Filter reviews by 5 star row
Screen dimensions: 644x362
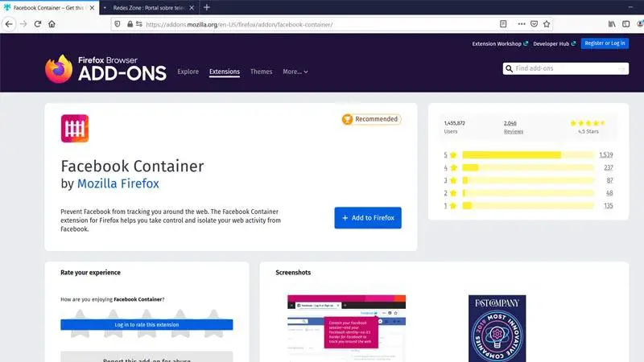point(528,154)
